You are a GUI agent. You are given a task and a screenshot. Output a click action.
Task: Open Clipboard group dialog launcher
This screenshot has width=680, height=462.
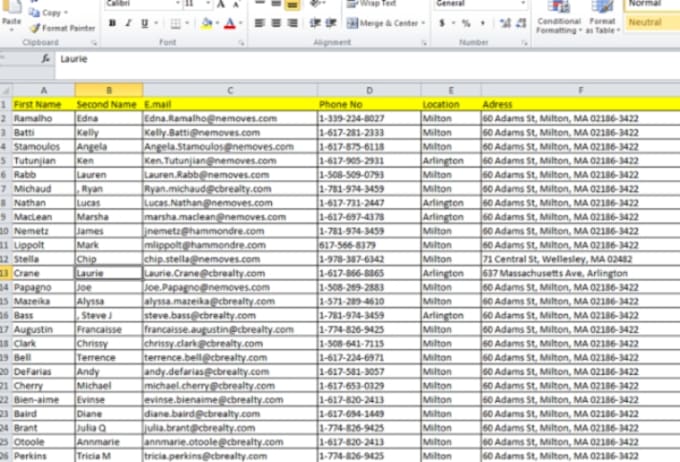tap(94, 43)
